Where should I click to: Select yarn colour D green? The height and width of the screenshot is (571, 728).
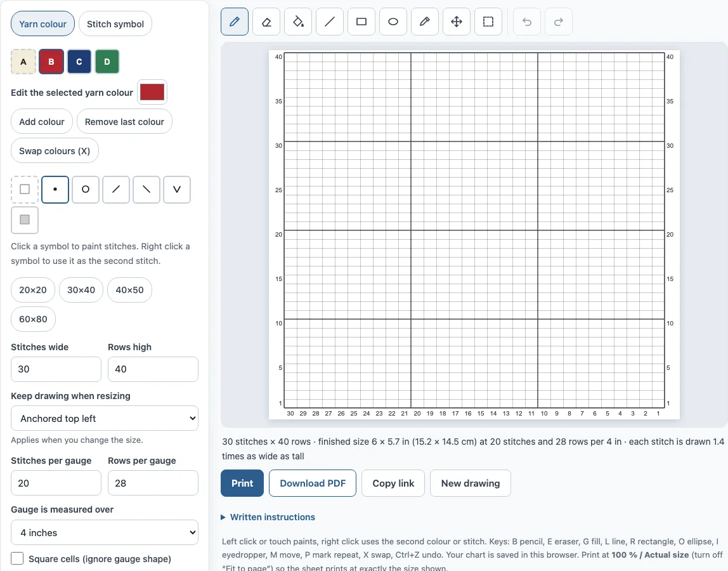[107, 62]
